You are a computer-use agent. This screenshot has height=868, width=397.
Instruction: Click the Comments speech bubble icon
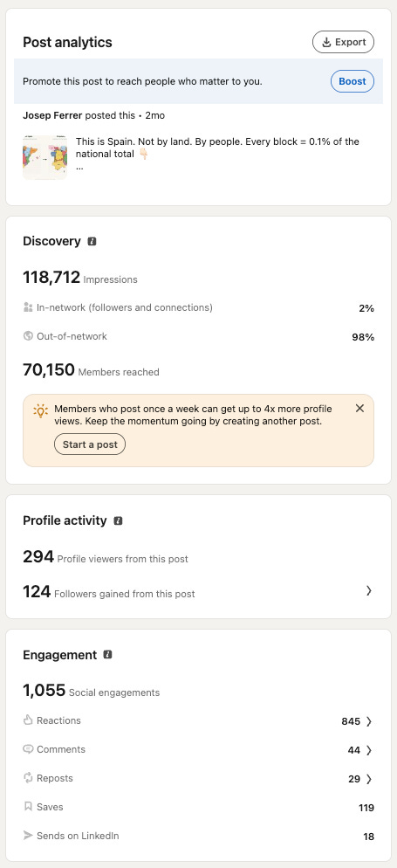(x=28, y=749)
